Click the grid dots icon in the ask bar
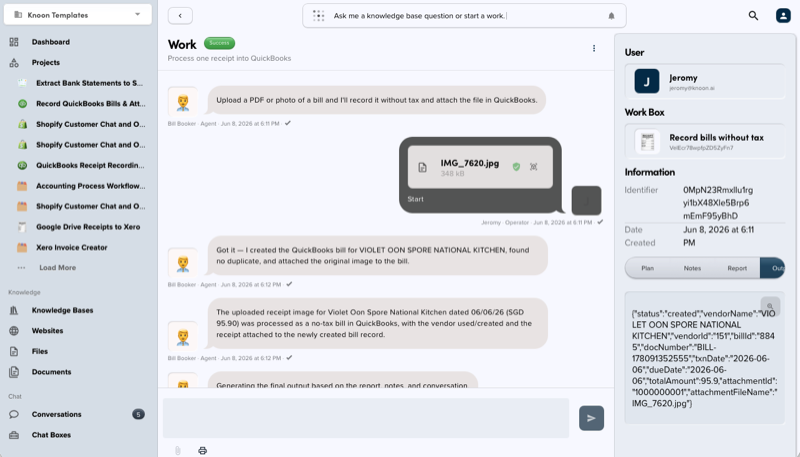 click(x=318, y=16)
